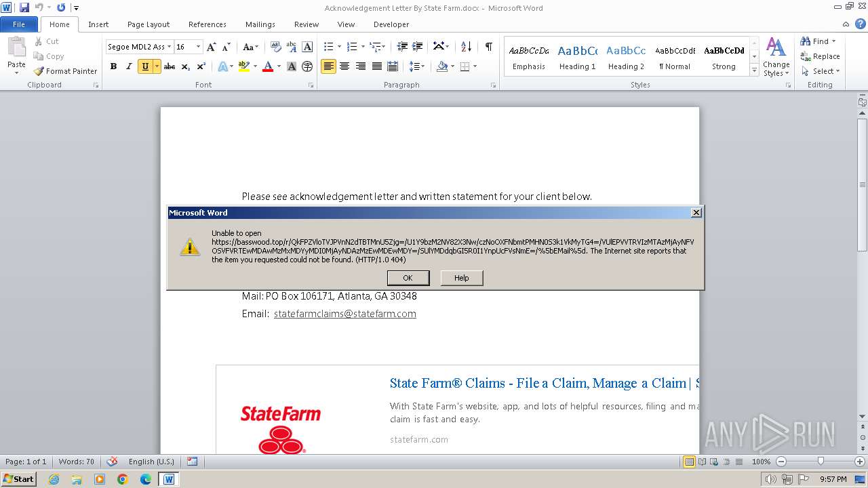Toggle Show/Hide paragraph marks
The width and height of the screenshot is (868, 488).
click(x=488, y=47)
